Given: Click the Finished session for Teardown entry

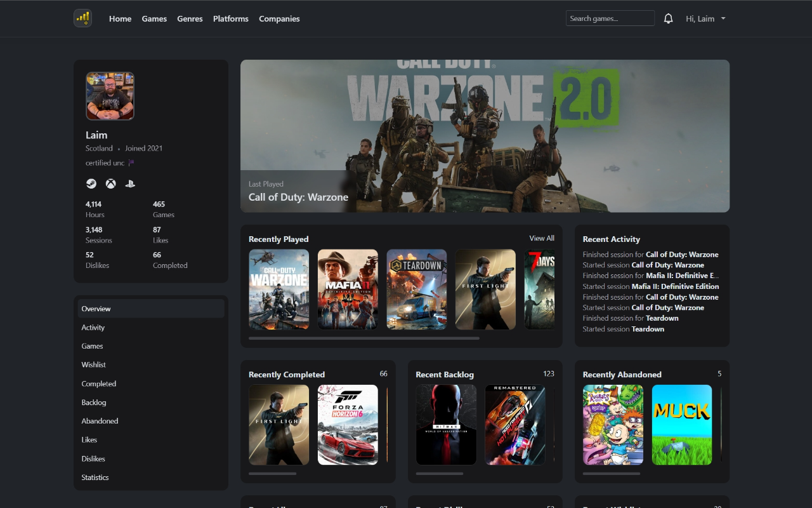Looking at the screenshot, I should coord(631,318).
